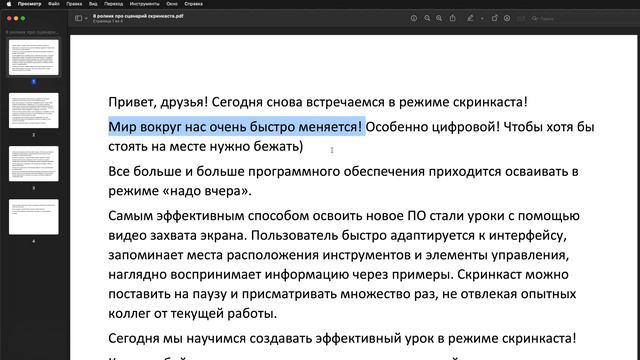Open the Файл menu
640x360 pixels.
(x=54, y=4)
